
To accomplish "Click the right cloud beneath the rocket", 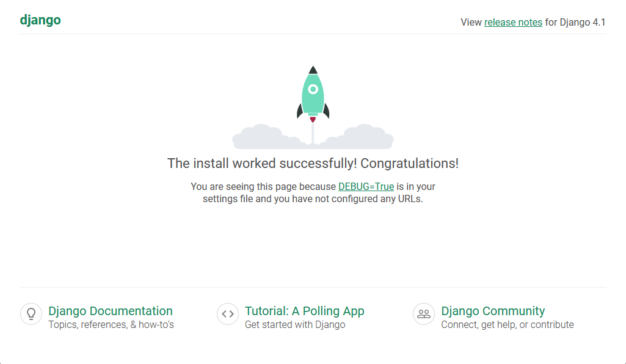I will coord(364,137).
